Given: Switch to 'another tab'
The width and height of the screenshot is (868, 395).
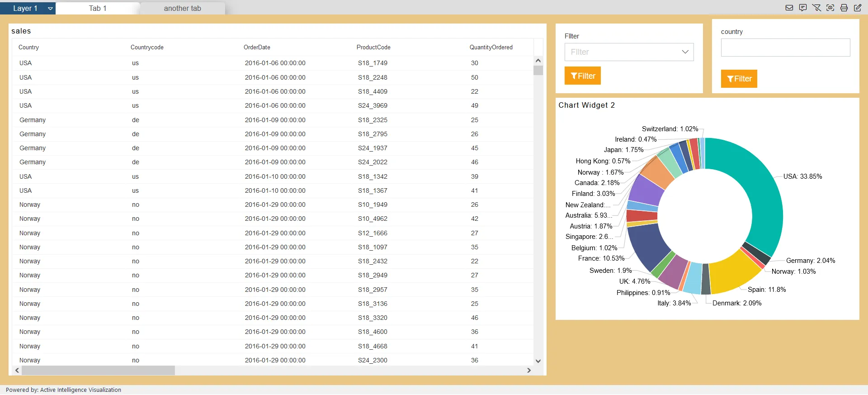Looking at the screenshot, I should [182, 8].
